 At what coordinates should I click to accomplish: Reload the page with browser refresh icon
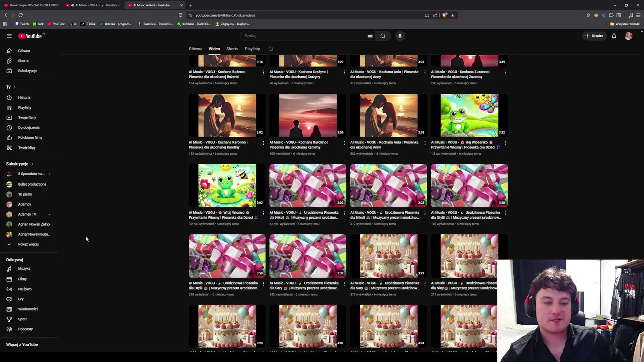(21, 15)
